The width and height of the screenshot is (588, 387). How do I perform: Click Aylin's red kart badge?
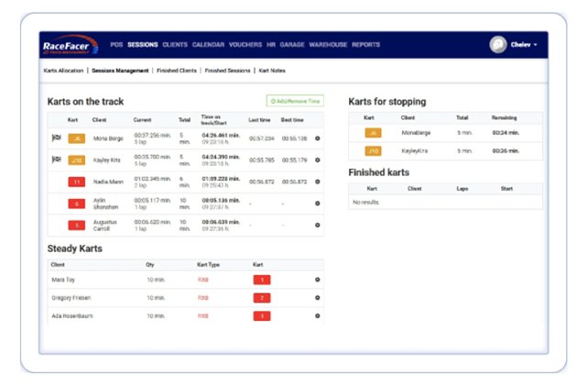(x=77, y=204)
